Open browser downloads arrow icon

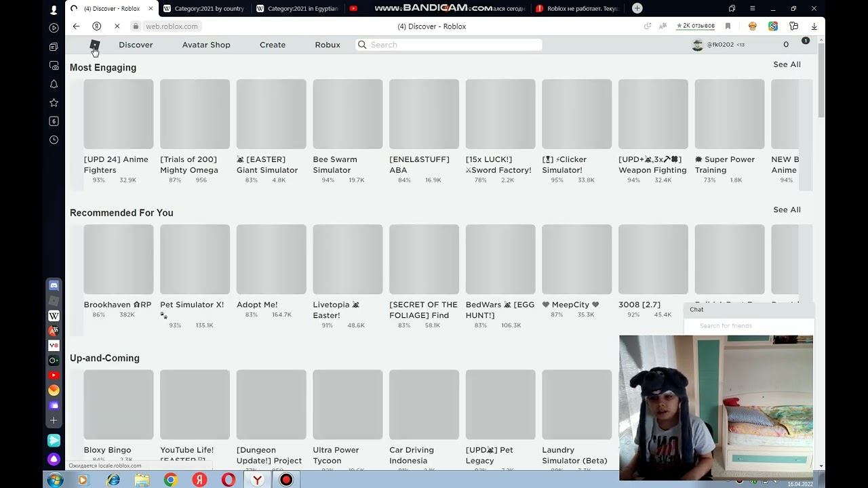814,26
